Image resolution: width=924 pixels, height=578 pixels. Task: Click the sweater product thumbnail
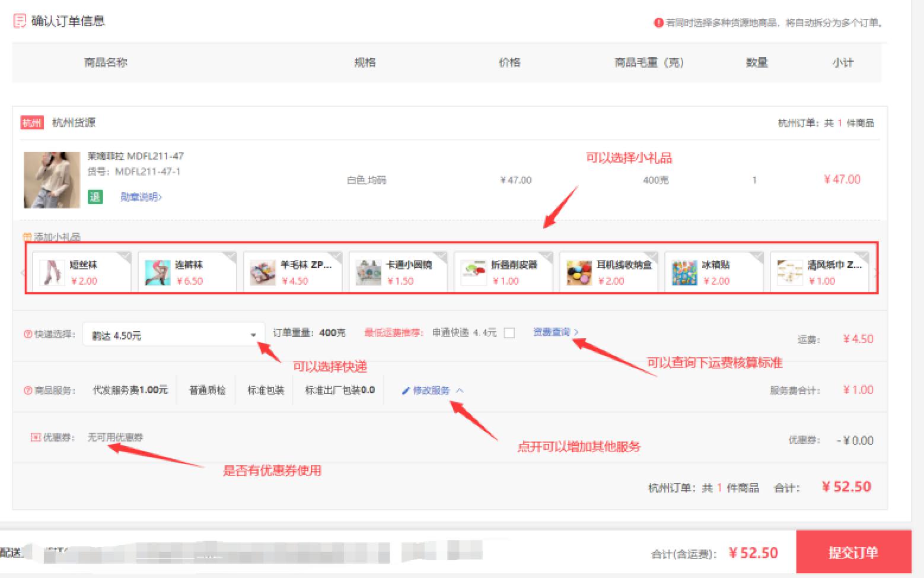52,180
